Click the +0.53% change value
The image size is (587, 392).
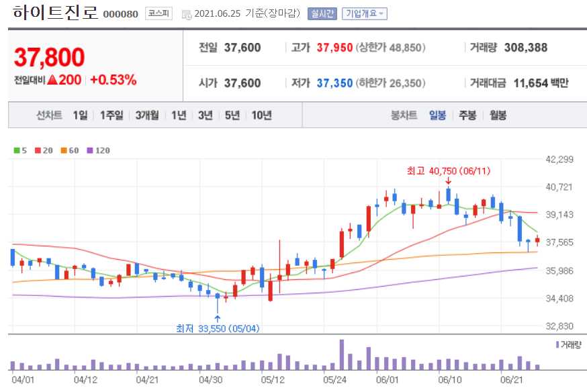(x=114, y=80)
